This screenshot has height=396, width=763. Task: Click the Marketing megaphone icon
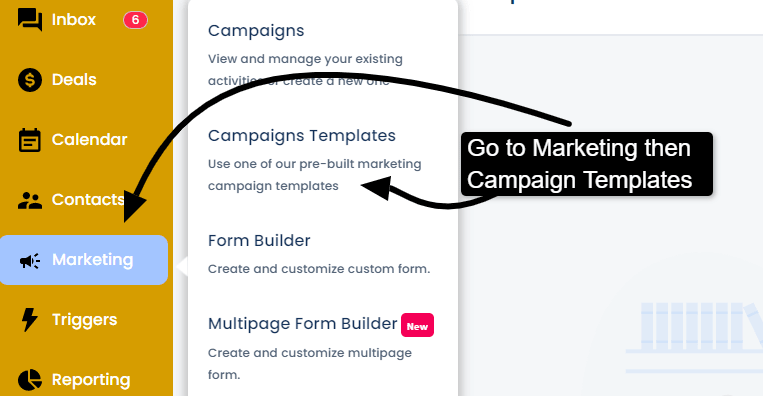pyautogui.click(x=30, y=261)
